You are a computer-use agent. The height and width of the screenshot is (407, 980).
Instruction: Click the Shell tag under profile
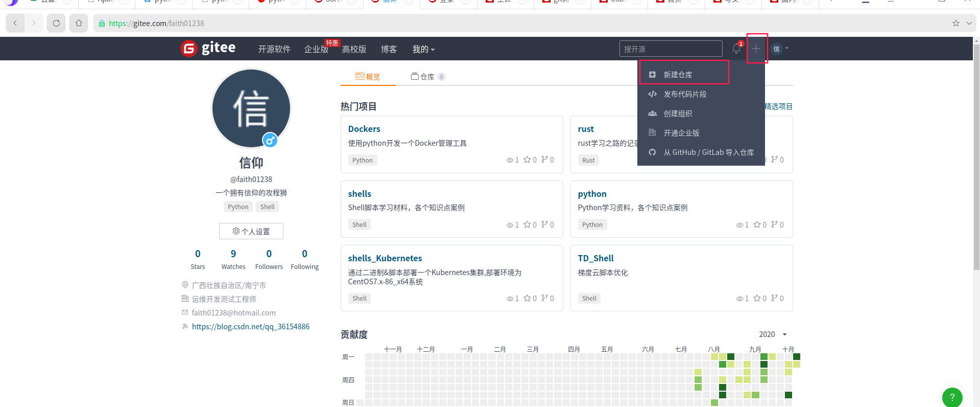tap(267, 207)
